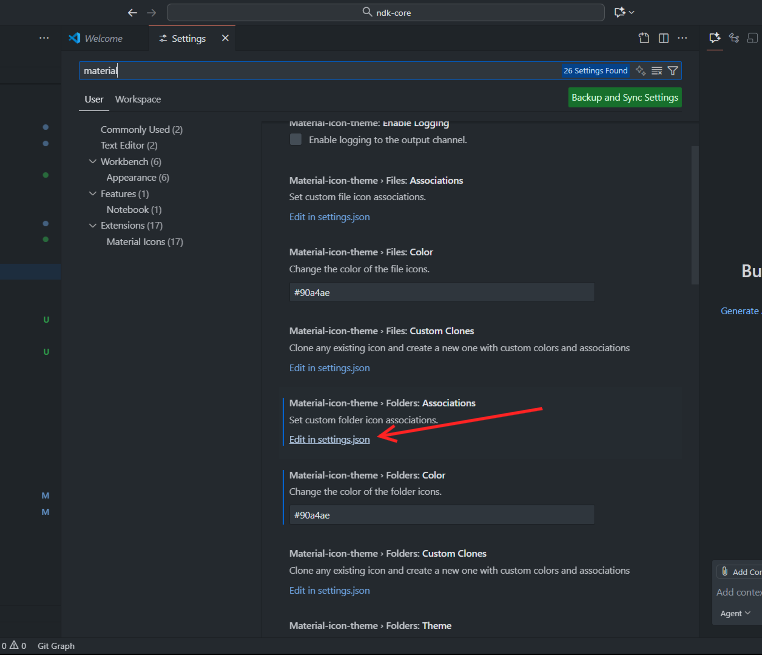Open the editor's more actions ellipsis menu
Screen dimensions: 762x655
[x=683, y=38]
